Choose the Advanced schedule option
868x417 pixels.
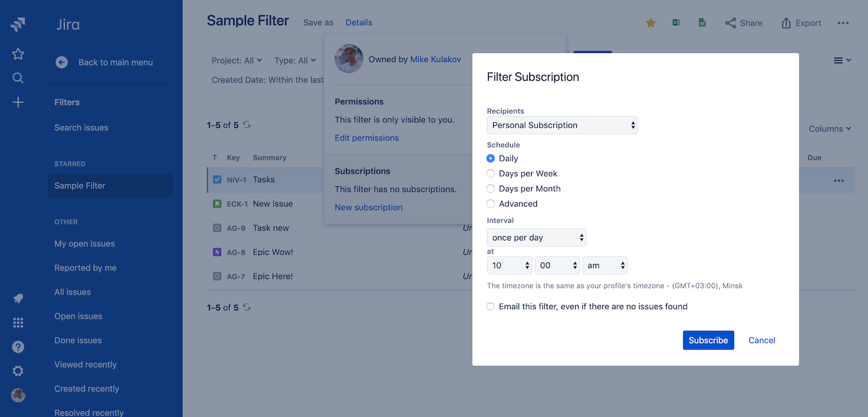(490, 204)
